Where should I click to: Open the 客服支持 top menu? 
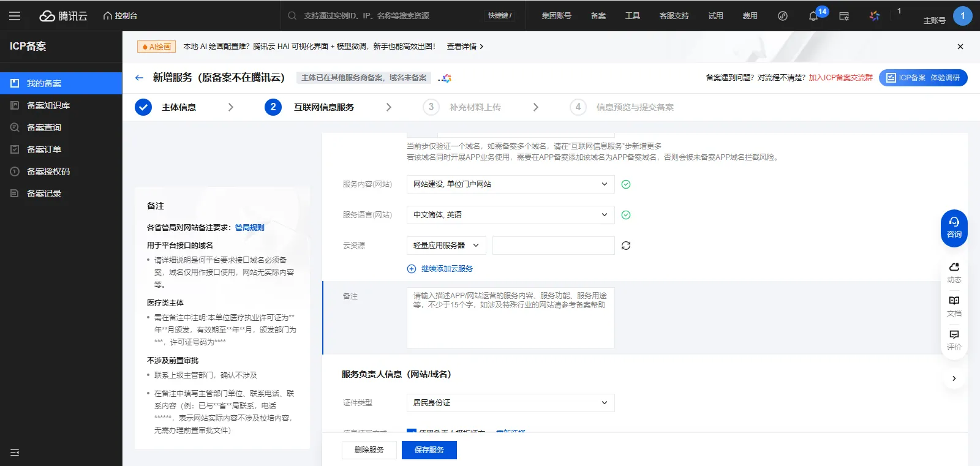point(674,16)
